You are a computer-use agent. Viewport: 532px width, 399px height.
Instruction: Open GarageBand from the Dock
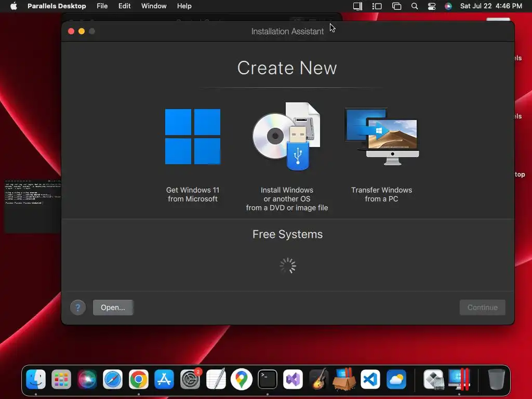(x=318, y=379)
